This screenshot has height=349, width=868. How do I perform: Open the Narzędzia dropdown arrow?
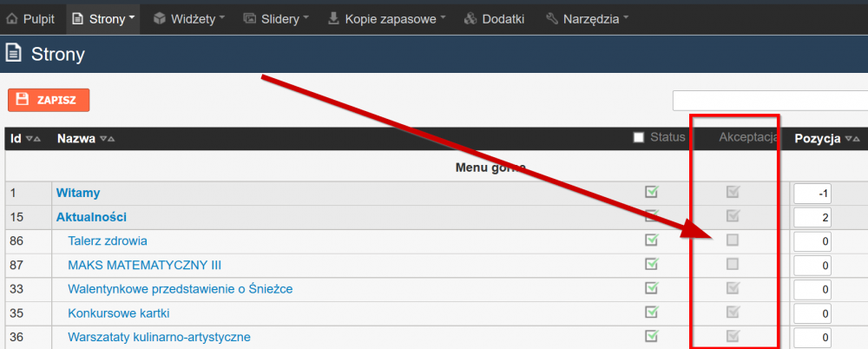626,17
